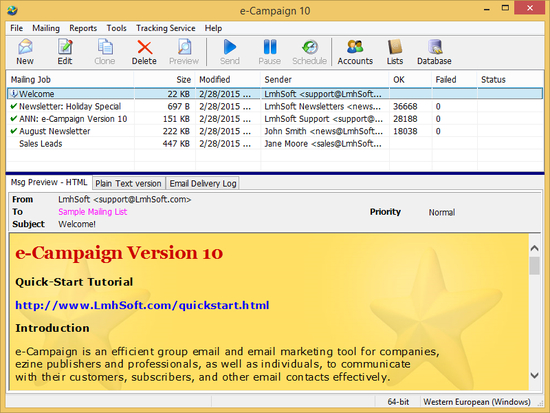Click the e-Campaign app icon in title bar

coord(12,11)
